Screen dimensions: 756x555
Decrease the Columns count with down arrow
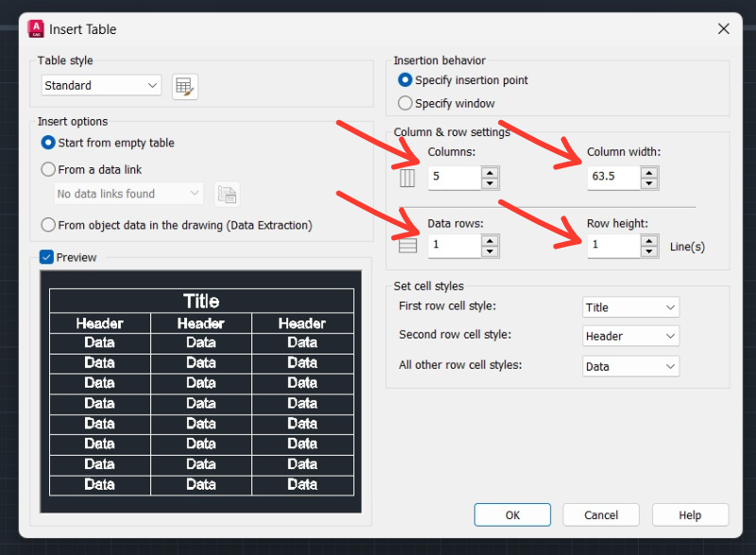pyautogui.click(x=490, y=183)
